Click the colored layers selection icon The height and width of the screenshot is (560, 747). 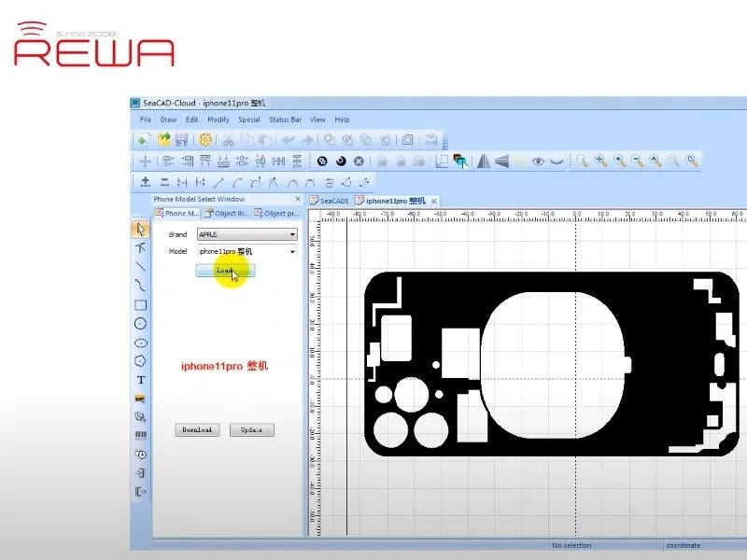(460, 161)
